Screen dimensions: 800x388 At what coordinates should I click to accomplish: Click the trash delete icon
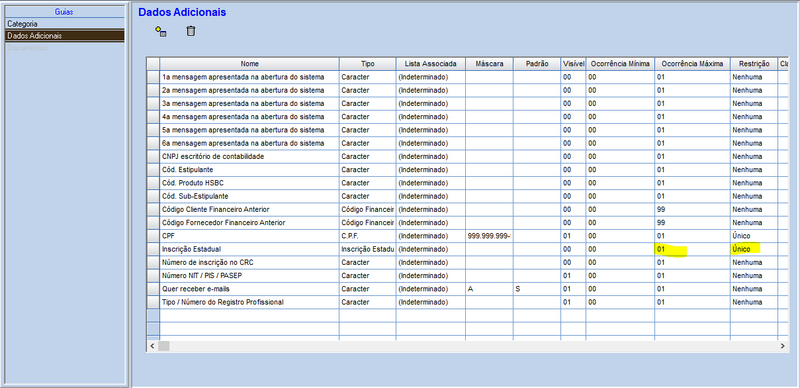190,31
